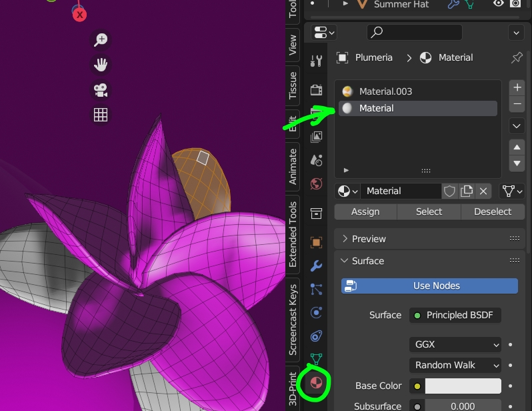Open the GGX distribution dropdown
The width and height of the screenshot is (532, 411).
click(x=455, y=345)
